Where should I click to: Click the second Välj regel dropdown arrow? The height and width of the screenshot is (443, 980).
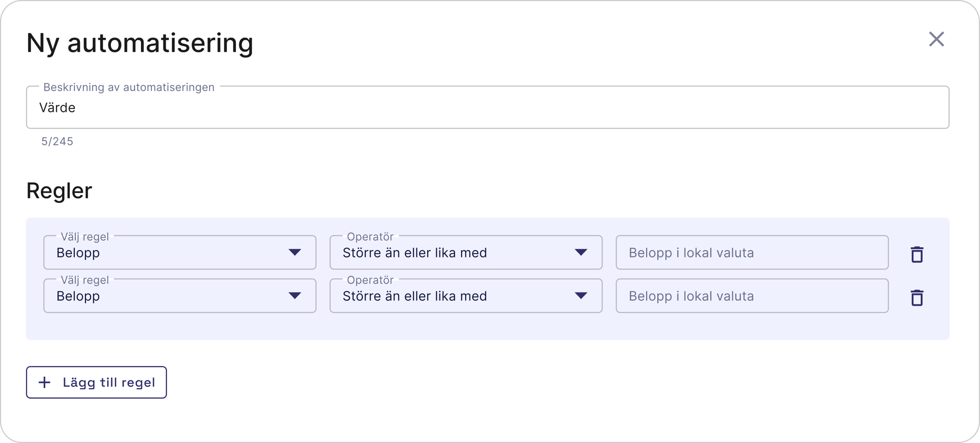click(x=296, y=295)
